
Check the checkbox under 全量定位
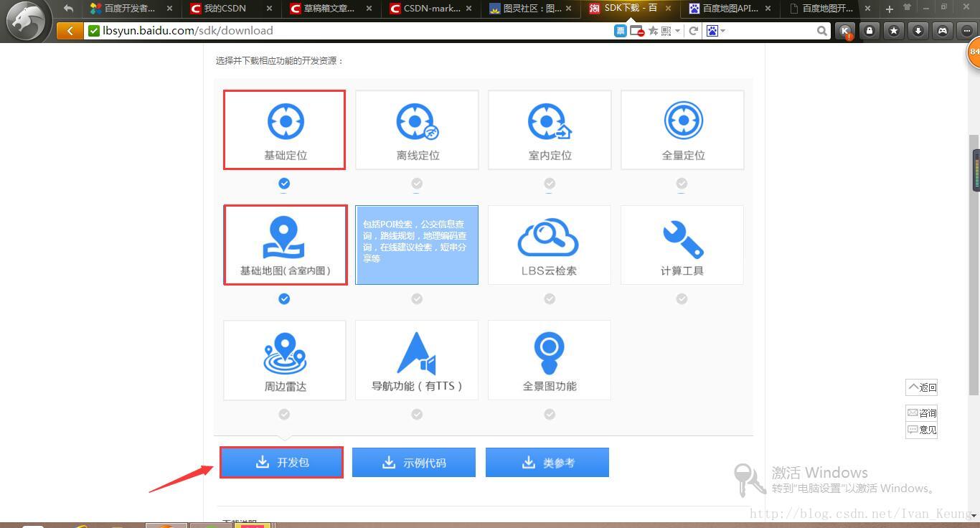[682, 184]
